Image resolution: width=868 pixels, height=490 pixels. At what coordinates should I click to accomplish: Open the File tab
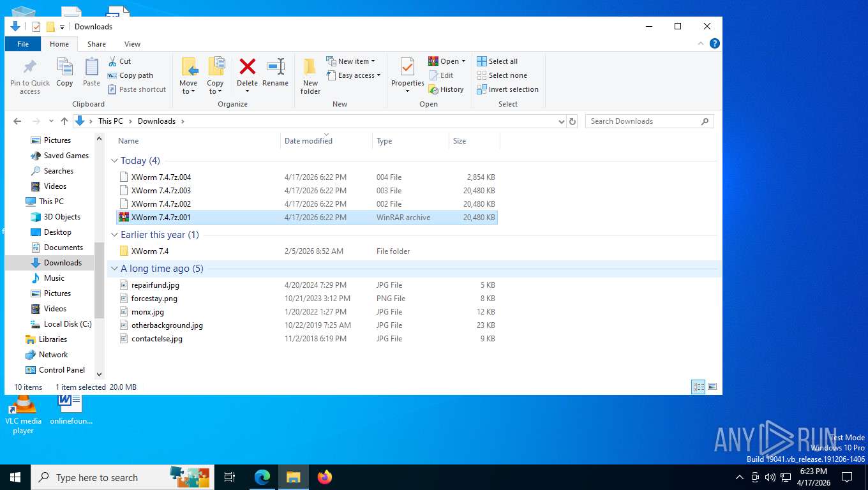[23, 44]
